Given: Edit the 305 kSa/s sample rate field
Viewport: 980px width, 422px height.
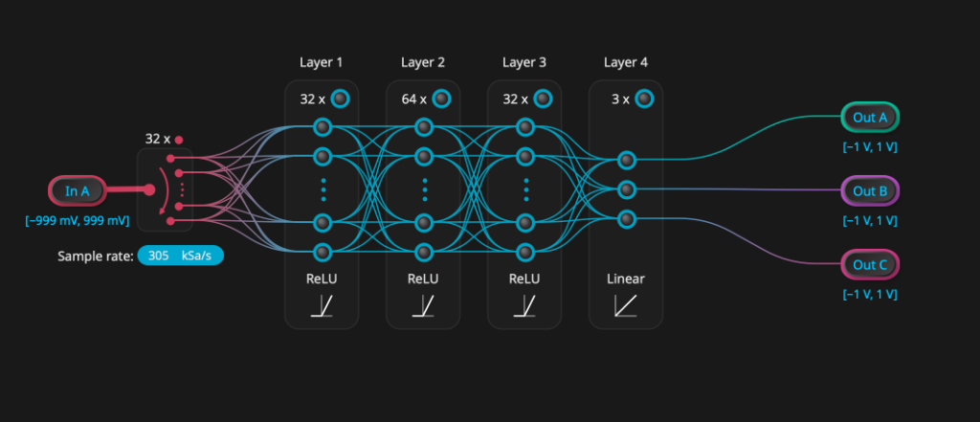Looking at the screenshot, I should (x=180, y=255).
